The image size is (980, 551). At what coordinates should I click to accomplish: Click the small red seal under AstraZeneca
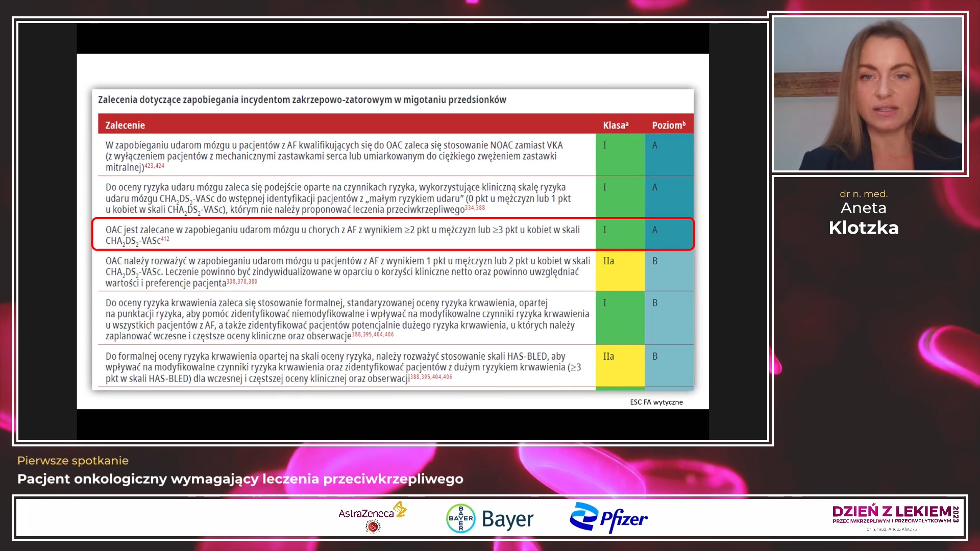[x=373, y=527]
